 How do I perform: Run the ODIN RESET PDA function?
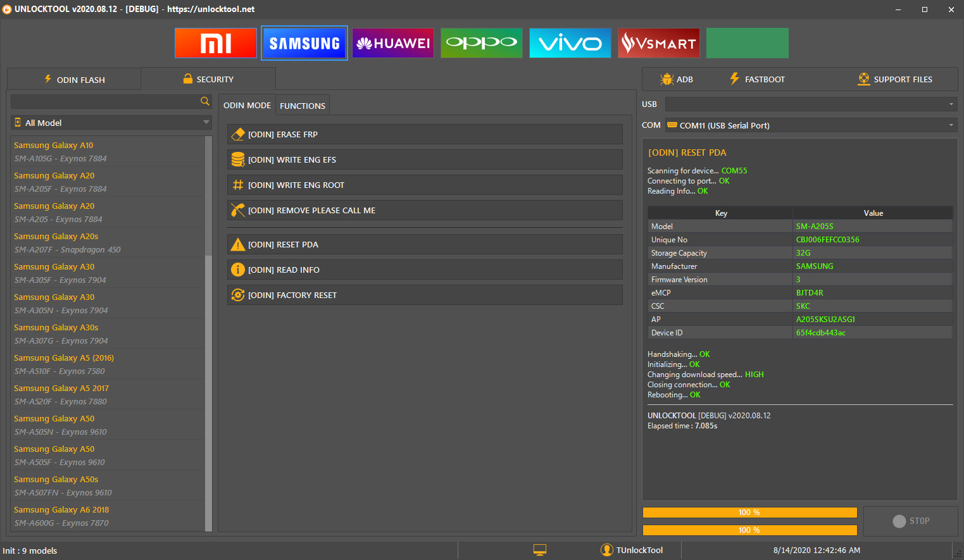click(425, 244)
